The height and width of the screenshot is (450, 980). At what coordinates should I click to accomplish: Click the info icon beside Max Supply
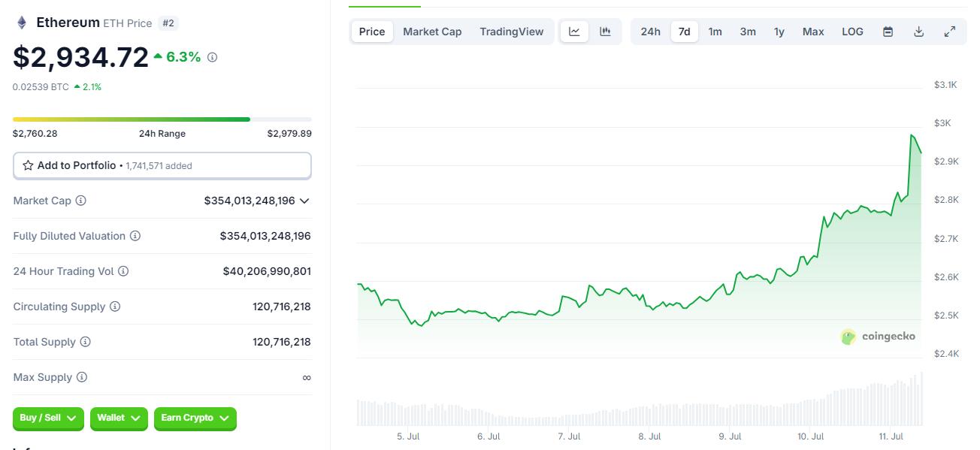click(82, 377)
